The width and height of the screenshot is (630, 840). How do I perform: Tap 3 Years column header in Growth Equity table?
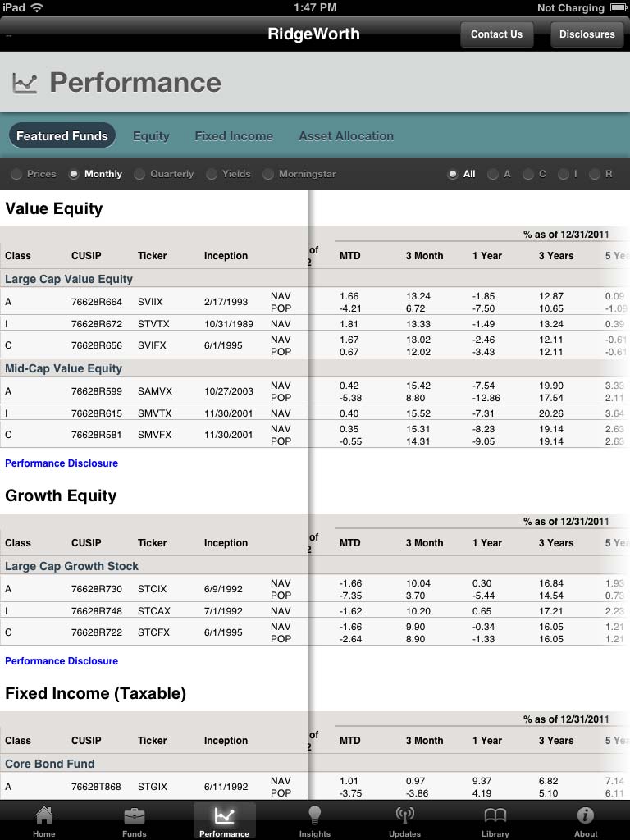pos(556,543)
